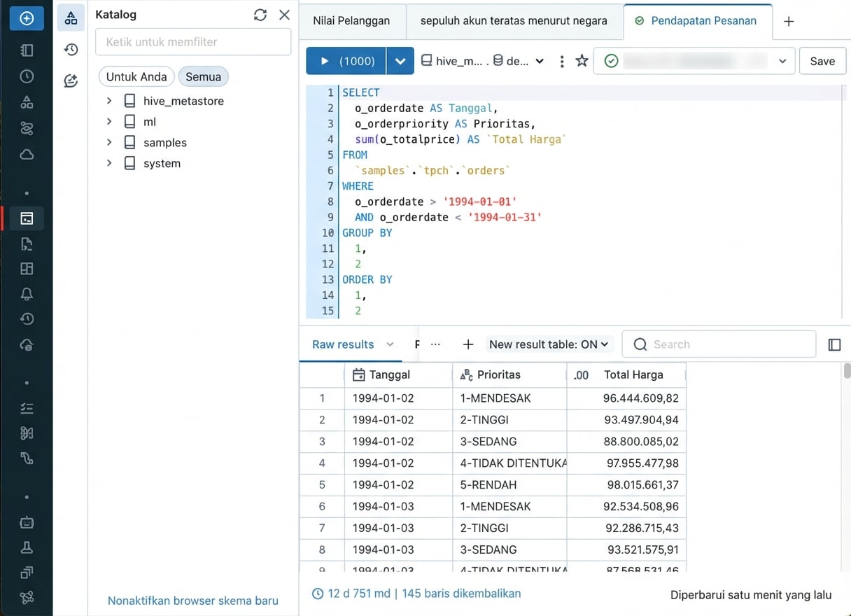The image size is (851, 616).
Task: Open notifications with the bell sidebar icon
Action: point(25,293)
